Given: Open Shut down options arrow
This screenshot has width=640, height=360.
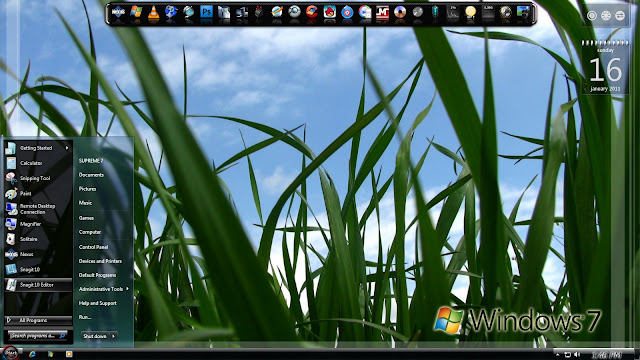Looking at the screenshot, I should point(113,336).
